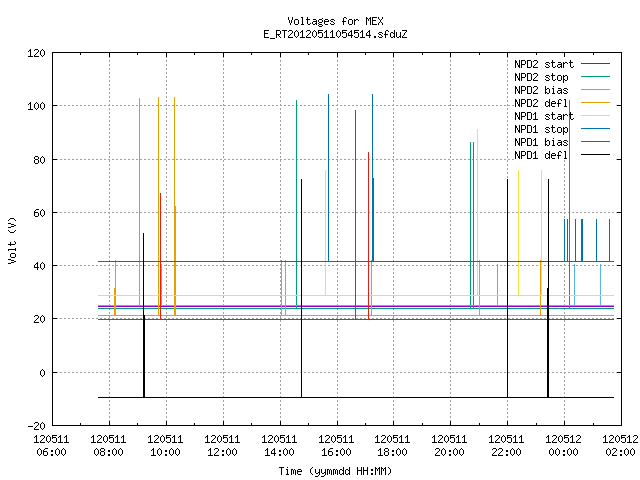Viewport: 640px width, 480px height.
Task: Click the x-axis tick '120511 08:00'
Action: [108, 446]
